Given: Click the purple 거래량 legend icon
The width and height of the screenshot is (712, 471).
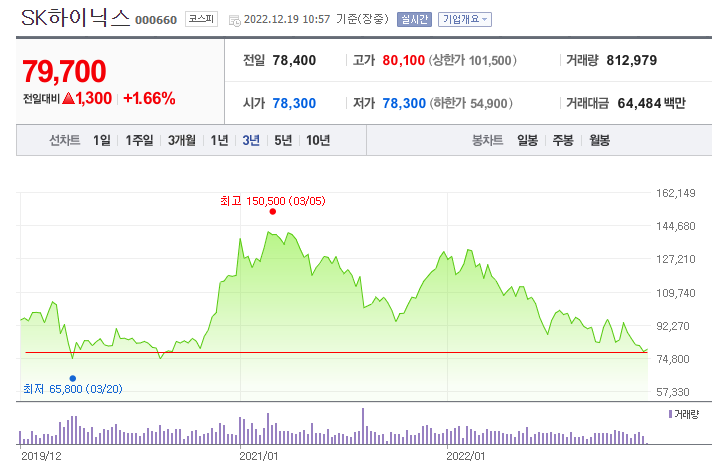Looking at the screenshot, I should coord(670,414).
